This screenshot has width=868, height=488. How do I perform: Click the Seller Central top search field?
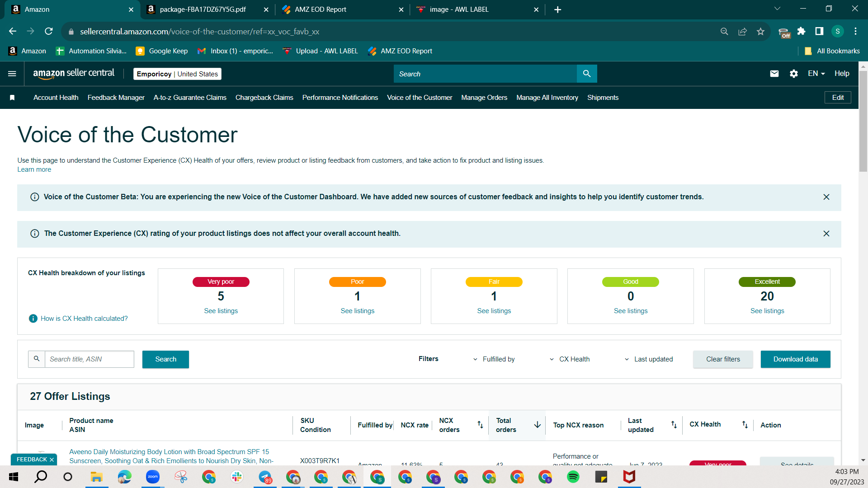pos(485,74)
